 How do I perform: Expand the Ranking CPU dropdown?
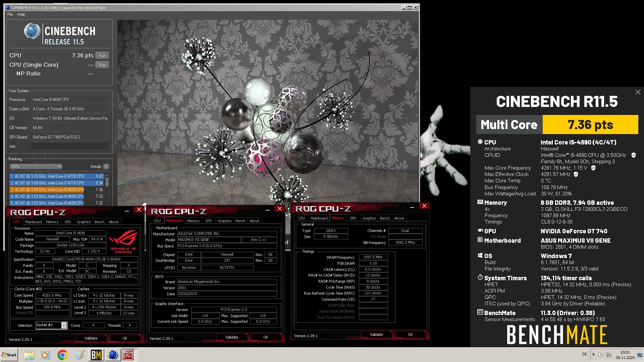pos(36,167)
